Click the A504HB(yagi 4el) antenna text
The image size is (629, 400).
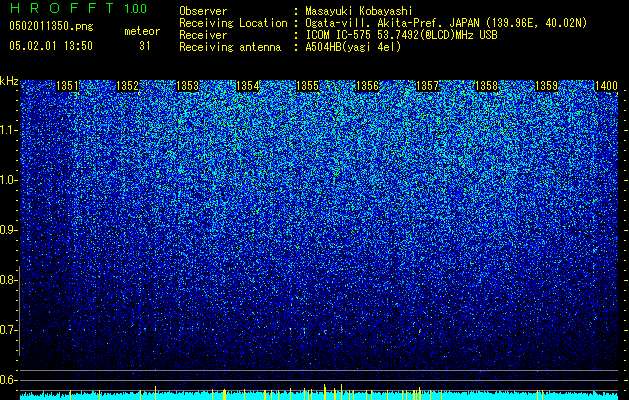[x=353, y=47]
